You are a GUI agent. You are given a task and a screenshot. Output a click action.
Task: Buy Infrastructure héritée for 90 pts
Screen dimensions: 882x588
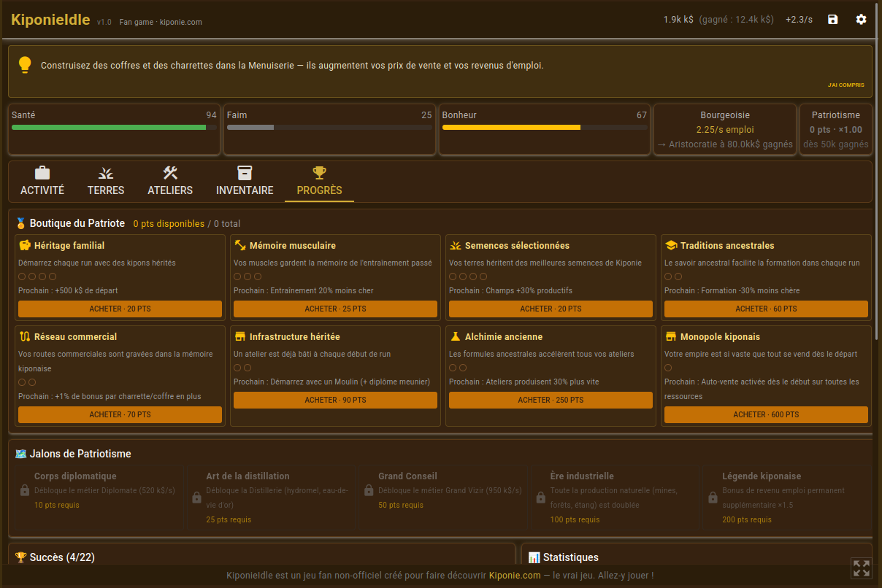pyautogui.click(x=335, y=400)
